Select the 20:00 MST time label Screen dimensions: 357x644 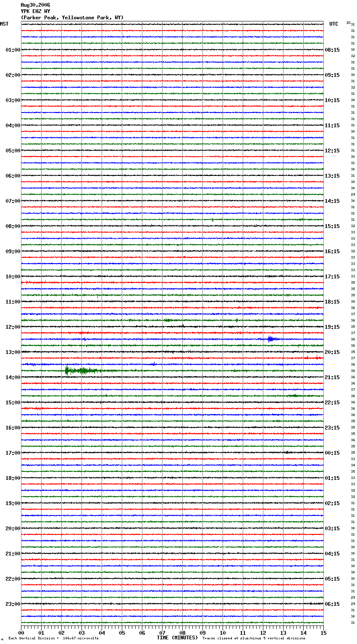[13, 529]
